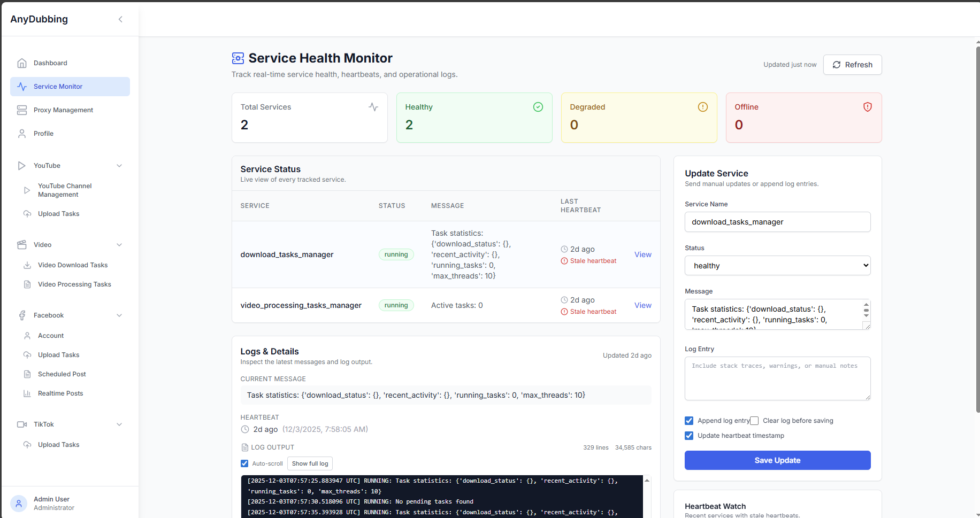Click the Realtime Posts chart icon
Viewport: 980px width, 518px height.
[x=27, y=393]
